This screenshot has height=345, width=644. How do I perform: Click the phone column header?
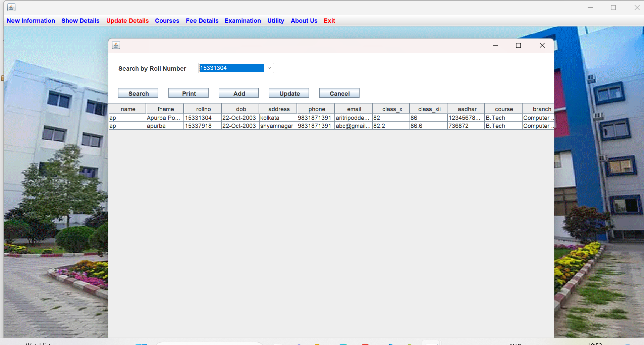tap(316, 109)
